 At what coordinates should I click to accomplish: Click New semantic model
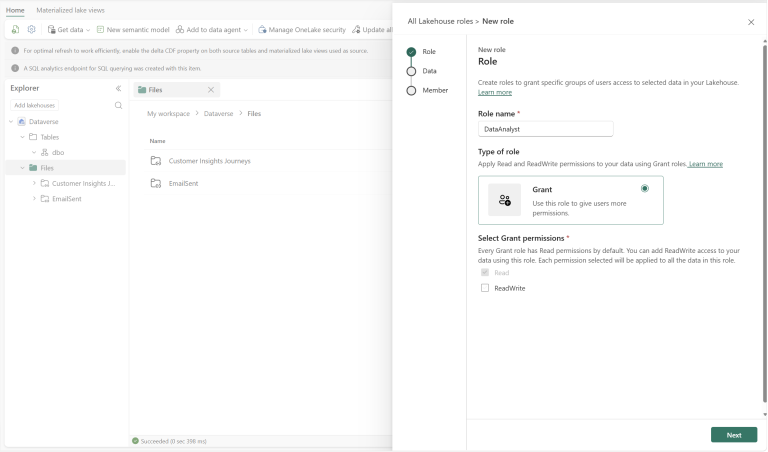point(133,30)
